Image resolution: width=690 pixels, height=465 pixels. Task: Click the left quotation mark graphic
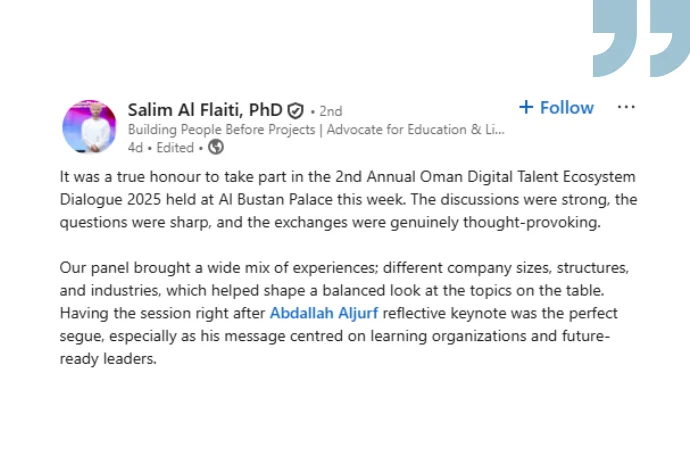click(x=614, y=37)
